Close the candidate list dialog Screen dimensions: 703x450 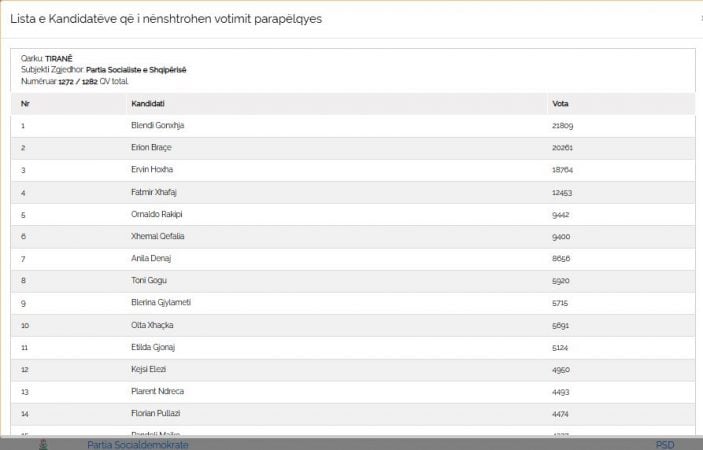tap(702, 18)
